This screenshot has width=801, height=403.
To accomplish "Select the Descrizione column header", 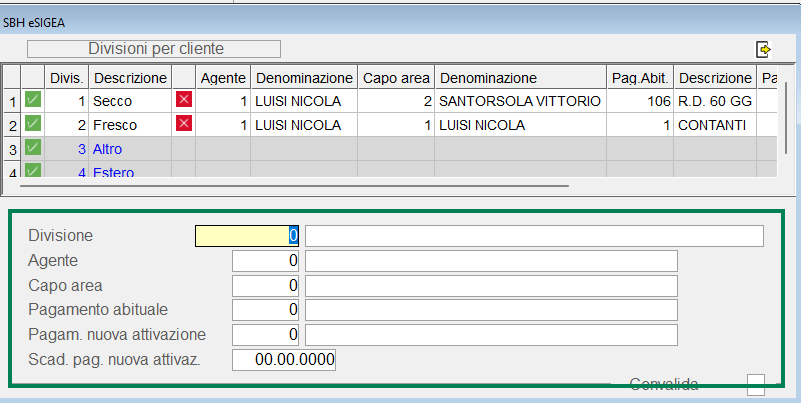I will [x=129, y=78].
